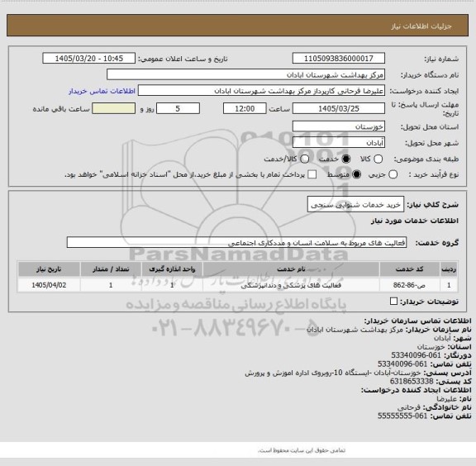Click the page header جزئیات اطلاعات نیاز
476x466 pixels.
tap(421, 26)
